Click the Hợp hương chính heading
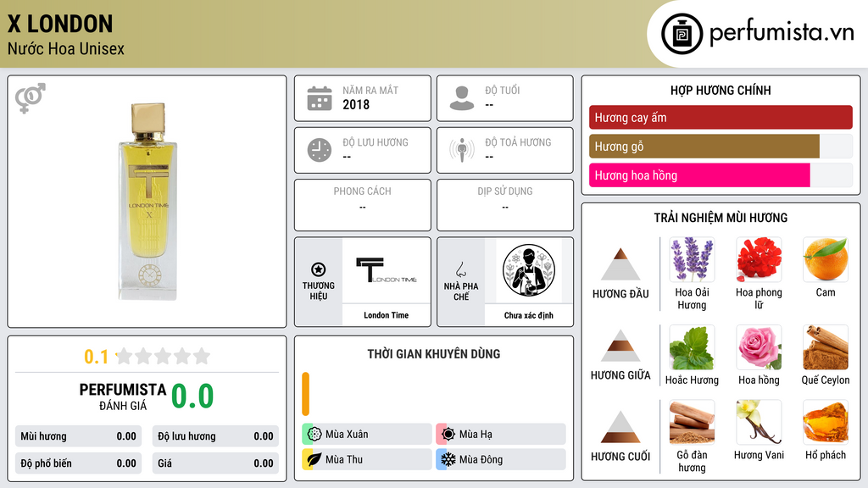The height and width of the screenshot is (488, 868). coord(721,90)
